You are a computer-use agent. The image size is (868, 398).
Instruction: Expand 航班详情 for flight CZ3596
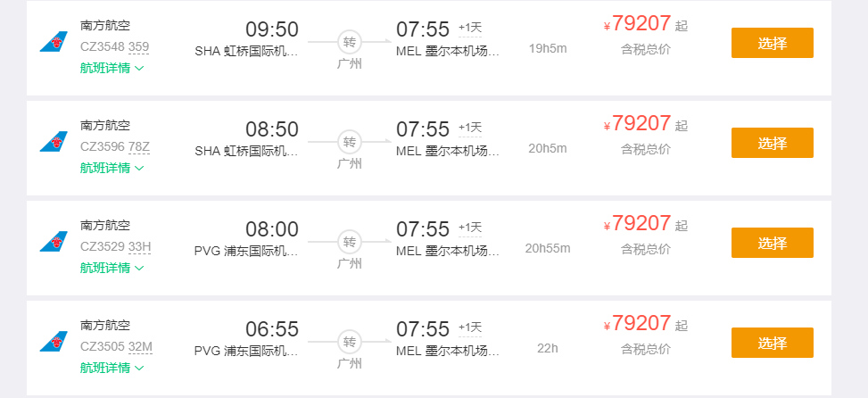point(112,168)
